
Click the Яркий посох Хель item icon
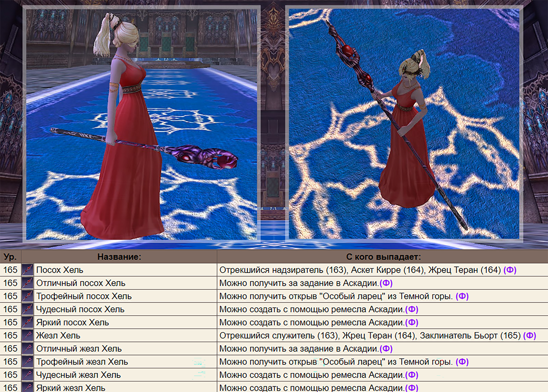click(x=27, y=322)
